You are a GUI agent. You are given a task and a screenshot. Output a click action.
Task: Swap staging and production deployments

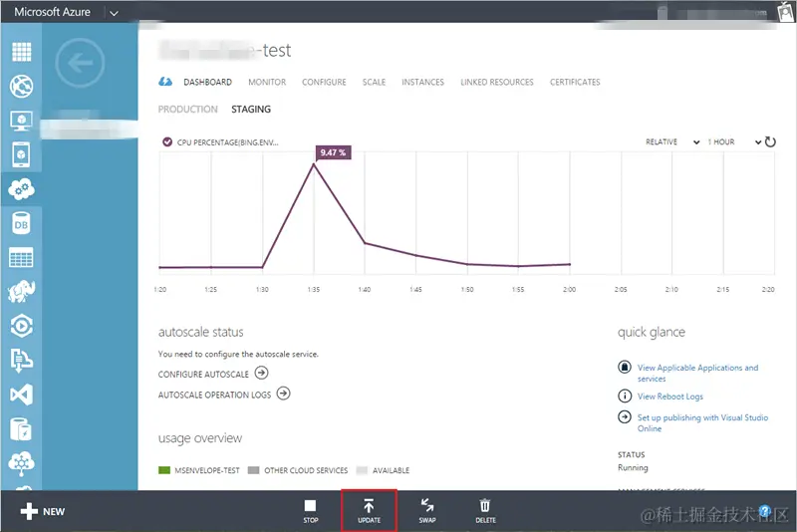(x=427, y=511)
